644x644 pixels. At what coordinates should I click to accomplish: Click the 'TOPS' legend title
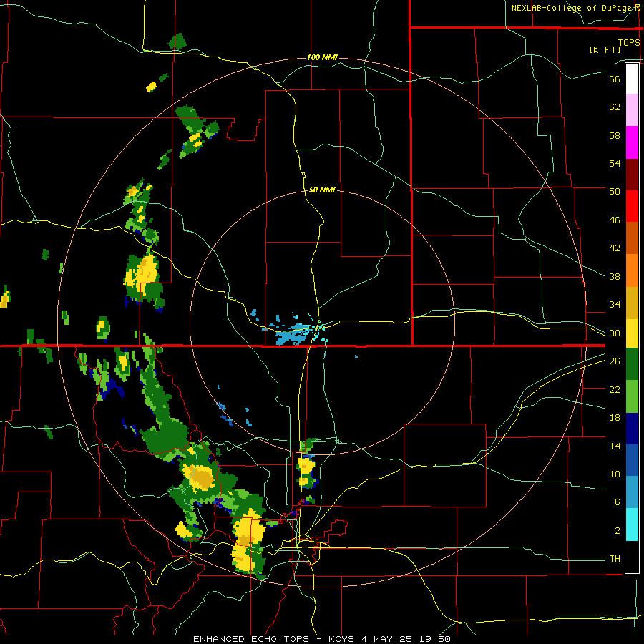pyautogui.click(x=629, y=42)
